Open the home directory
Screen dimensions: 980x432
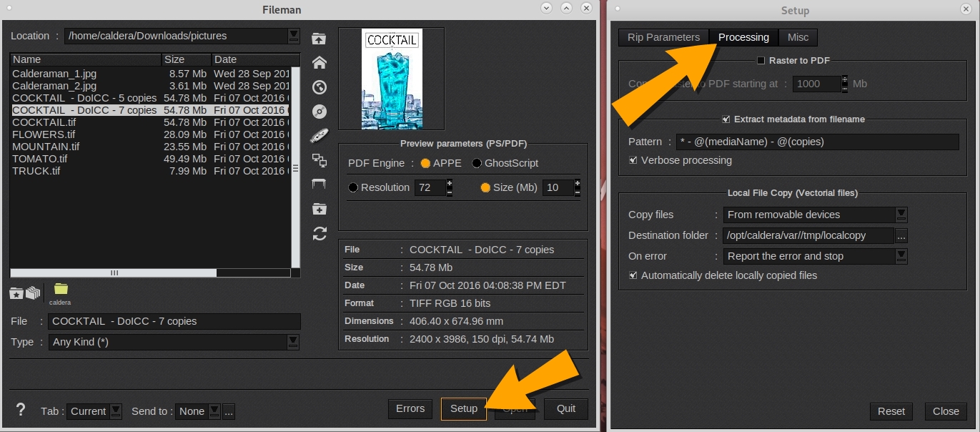(320, 63)
